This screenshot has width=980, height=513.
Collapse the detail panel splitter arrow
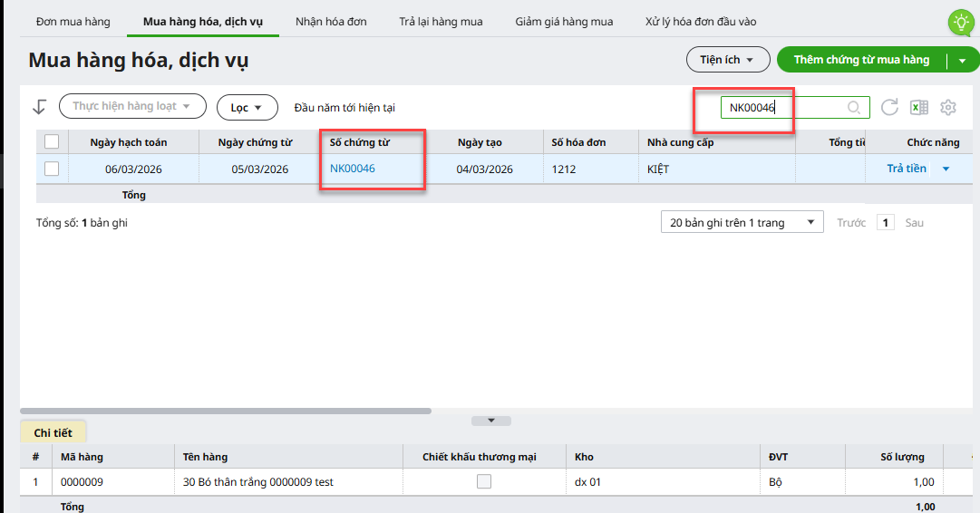point(491,421)
